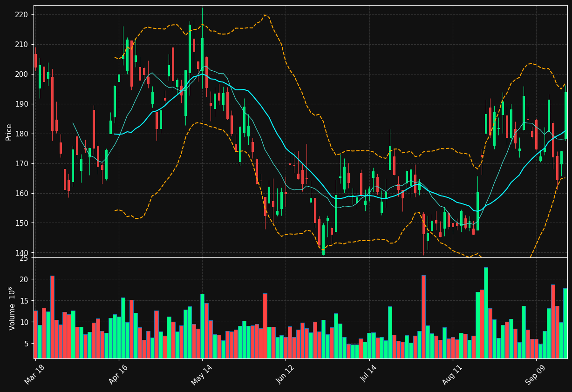This screenshot has width=572, height=392.
Task: Click the 20 volume axis label
Action: pos(24,279)
